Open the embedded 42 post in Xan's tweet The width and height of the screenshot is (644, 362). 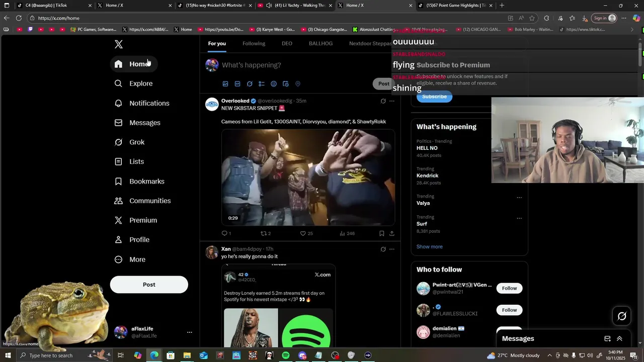point(278,305)
